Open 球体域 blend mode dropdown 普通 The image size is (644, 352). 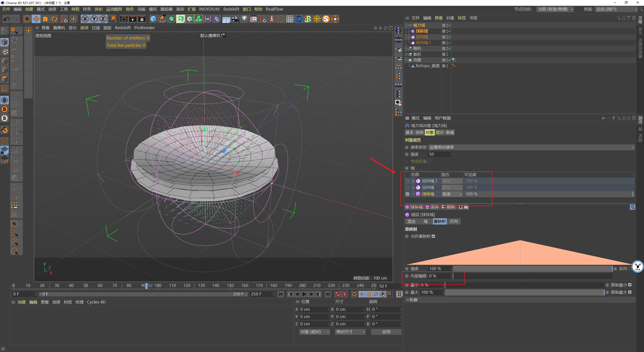coord(452,194)
